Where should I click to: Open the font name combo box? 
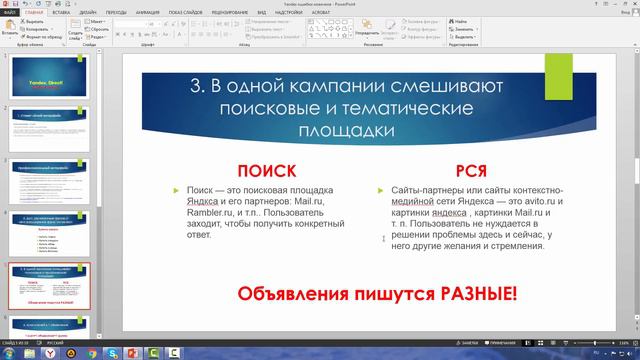pos(131,24)
